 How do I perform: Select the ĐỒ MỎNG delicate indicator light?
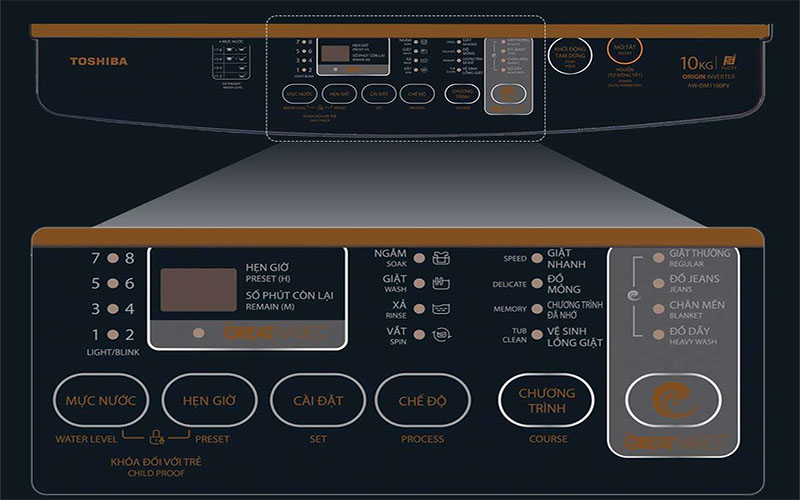[537, 284]
